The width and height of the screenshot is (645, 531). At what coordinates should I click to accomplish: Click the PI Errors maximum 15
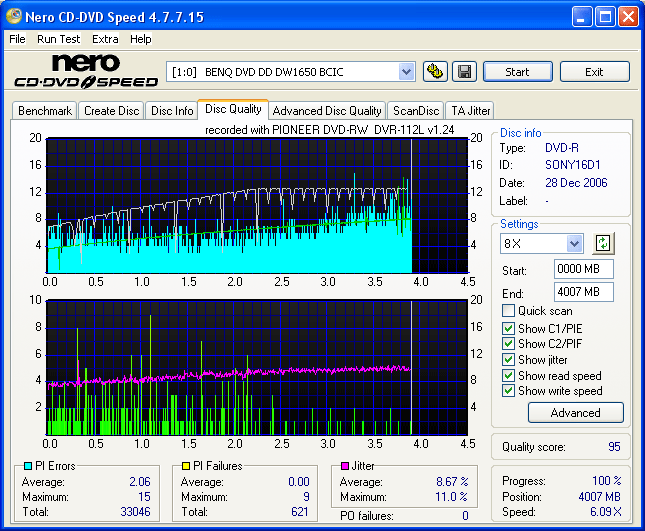coord(144,497)
